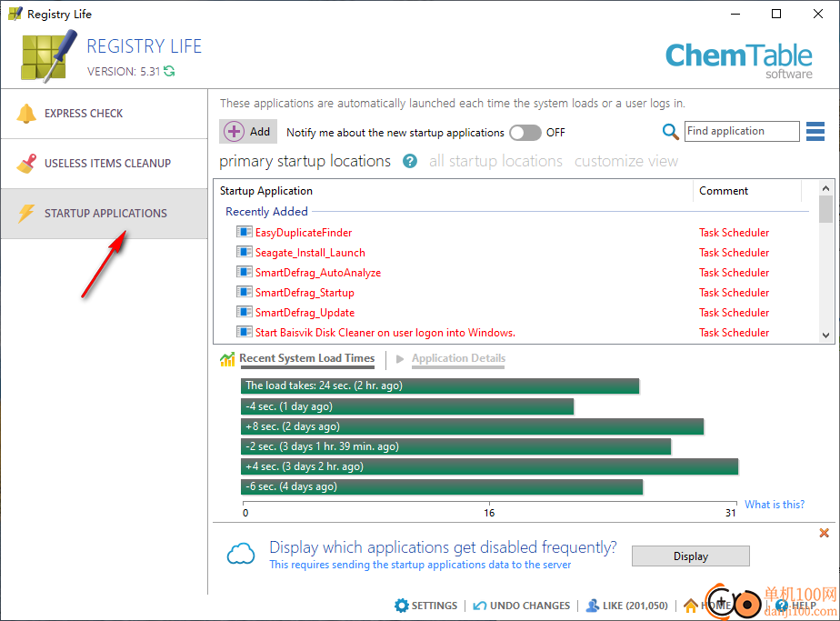The height and width of the screenshot is (621, 840).
Task: Open the Useless Items Cleanup section
Action: [104, 164]
